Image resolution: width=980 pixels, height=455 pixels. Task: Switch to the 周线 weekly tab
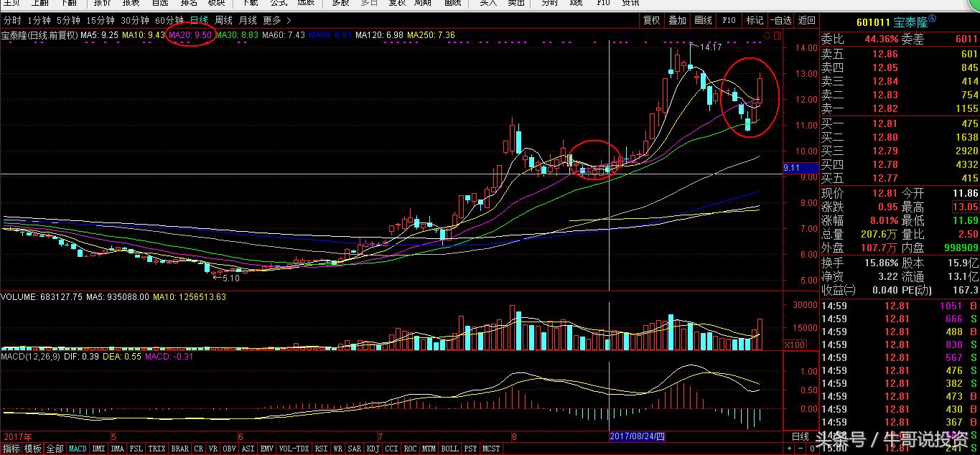[x=223, y=20]
